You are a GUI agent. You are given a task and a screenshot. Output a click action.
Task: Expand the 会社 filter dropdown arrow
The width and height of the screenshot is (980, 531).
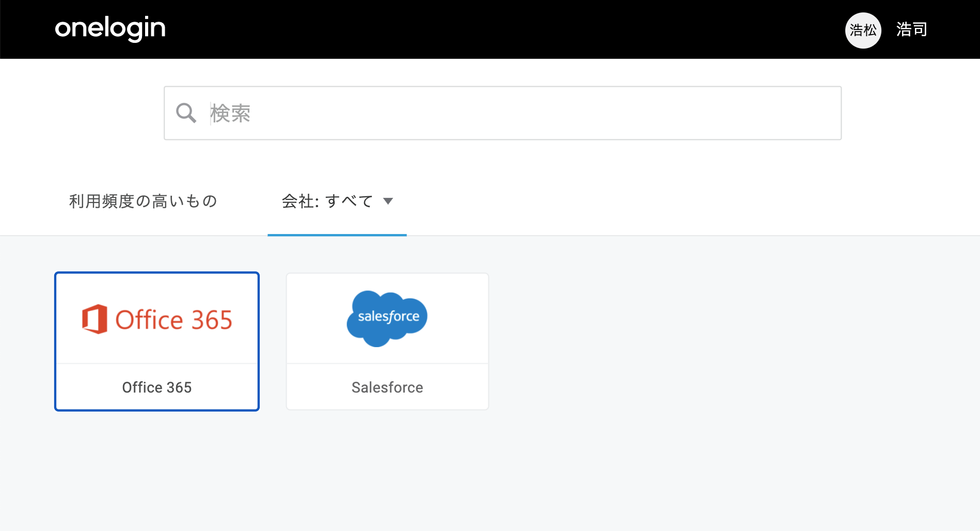[388, 201]
